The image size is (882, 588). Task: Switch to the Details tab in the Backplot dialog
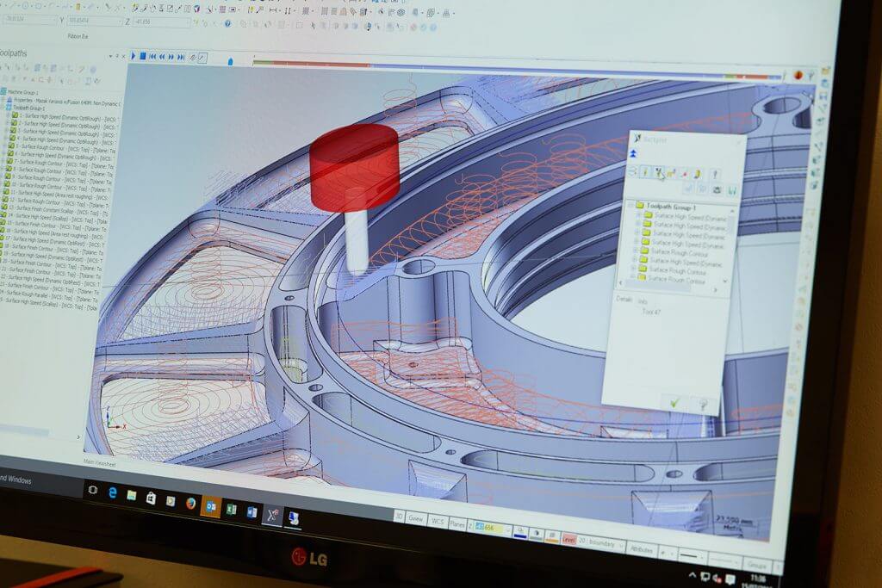click(x=624, y=299)
